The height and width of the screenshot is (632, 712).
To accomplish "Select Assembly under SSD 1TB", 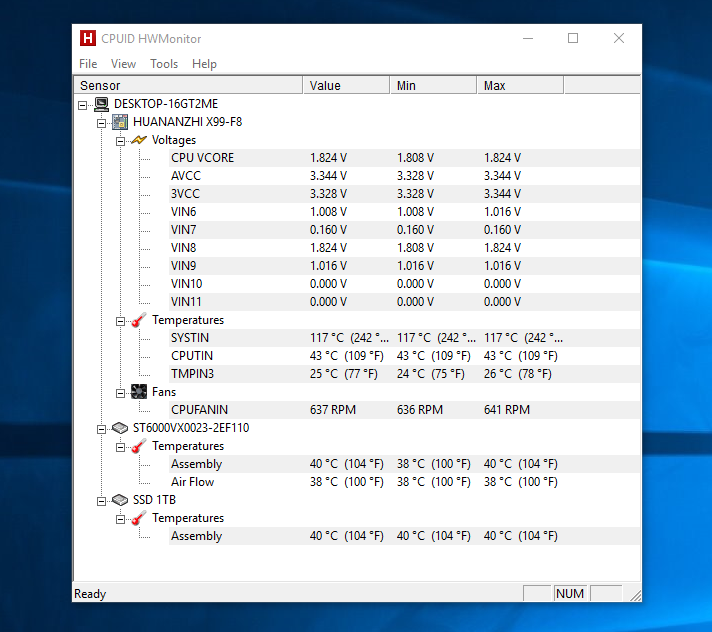I will tap(404, 536).
